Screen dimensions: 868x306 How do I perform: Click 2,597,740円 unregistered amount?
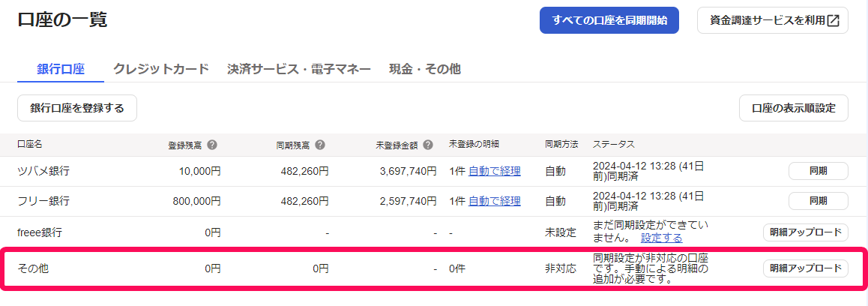pyautogui.click(x=408, y=201)
